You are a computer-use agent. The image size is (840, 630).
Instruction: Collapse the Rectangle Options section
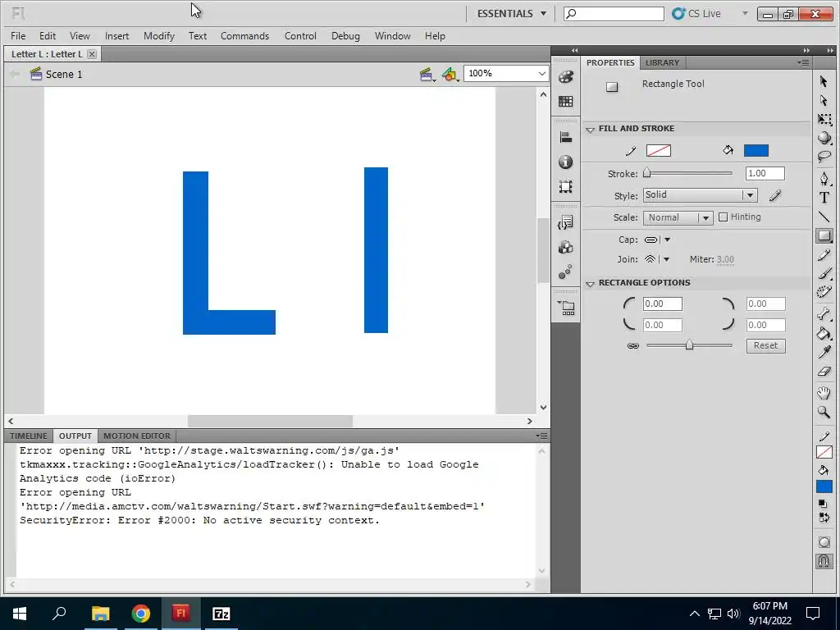pyautogui.click(x=591, y=283)
